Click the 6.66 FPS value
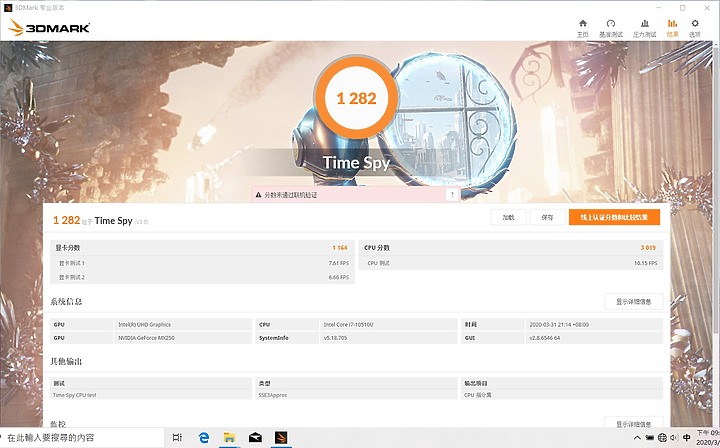This screenshot has width=720, height=448. [x=338, y=278]
